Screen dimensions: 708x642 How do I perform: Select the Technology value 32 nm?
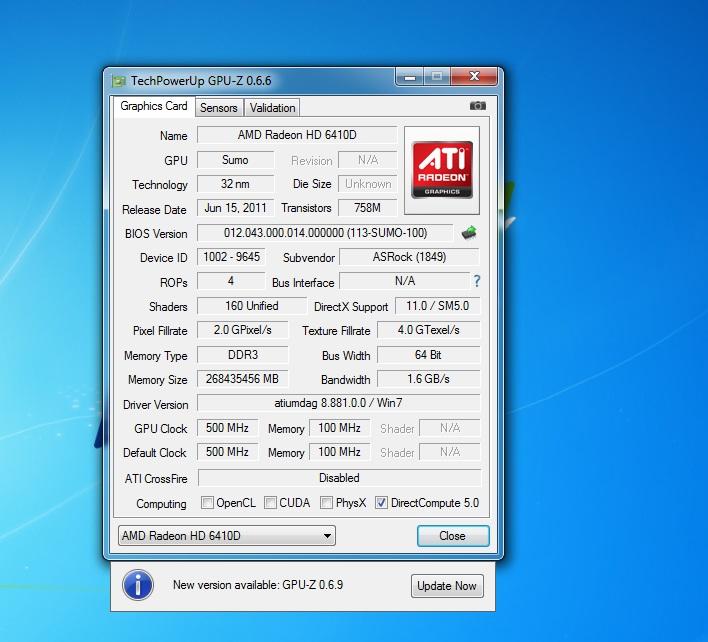point(235,184)
